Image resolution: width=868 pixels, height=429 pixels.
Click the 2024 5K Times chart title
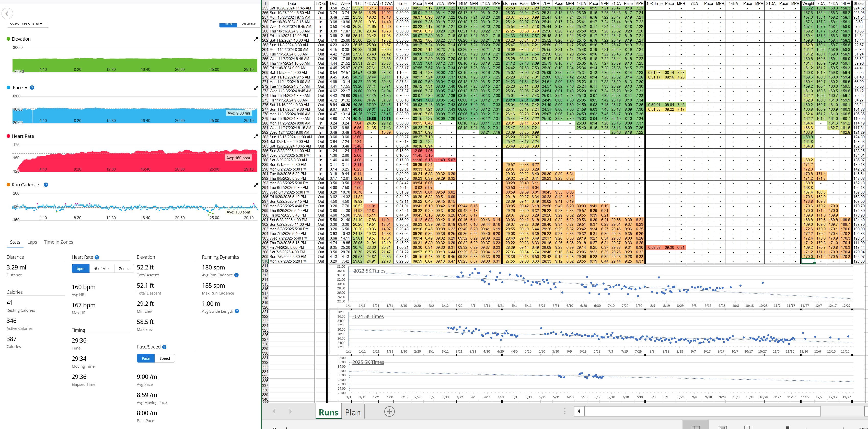click(368, 316)
